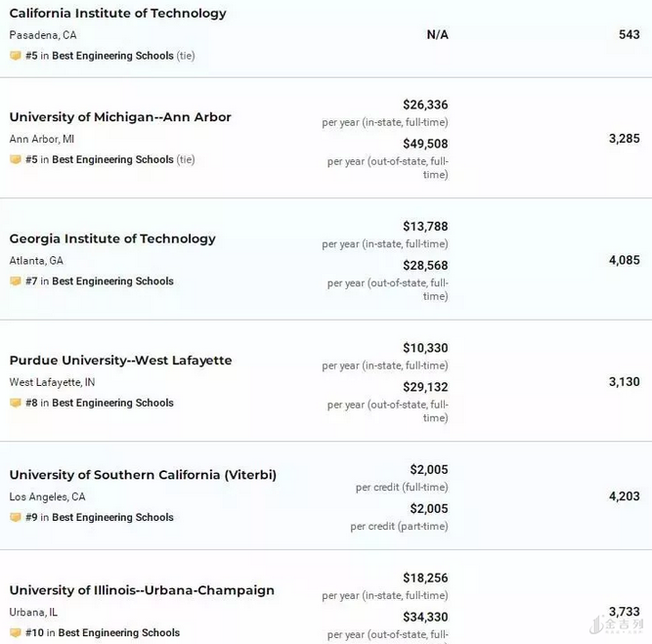Click the Georgia Institute of Technology badge icon

click(16, 281)
